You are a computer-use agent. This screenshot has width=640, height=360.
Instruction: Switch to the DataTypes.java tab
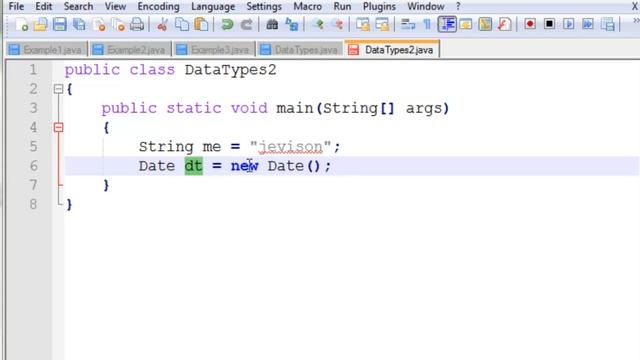pyautogui.click(x=300, y=50)
